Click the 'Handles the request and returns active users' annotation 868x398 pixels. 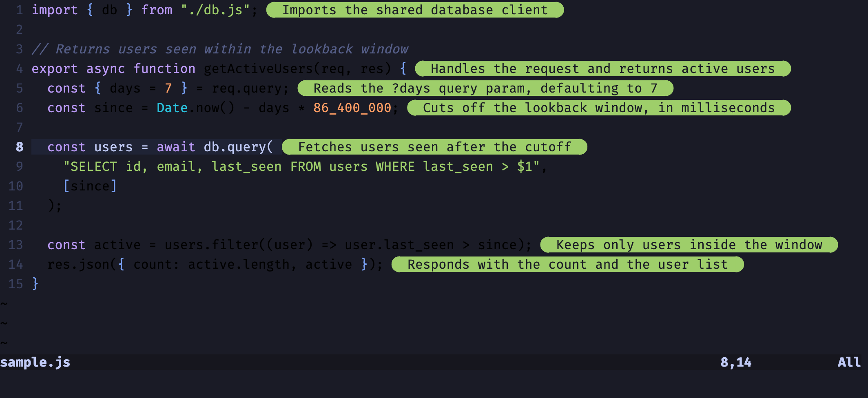pos(603,69)
